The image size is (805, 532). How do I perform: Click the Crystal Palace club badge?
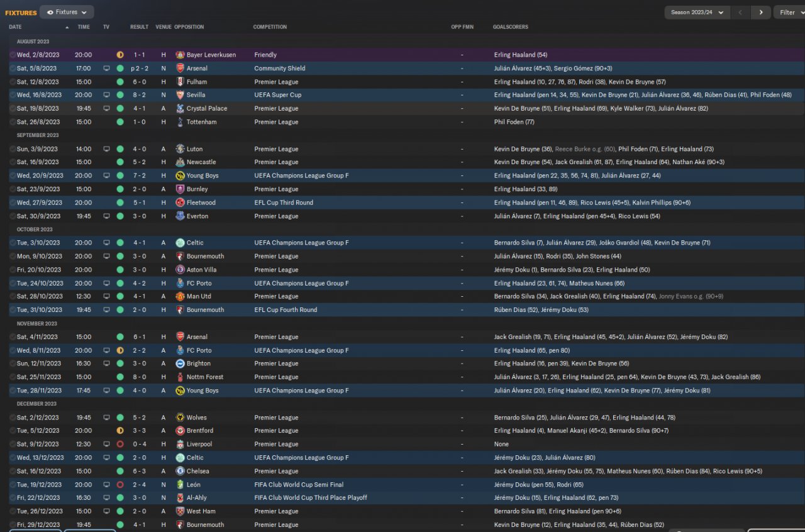point(180,108)
